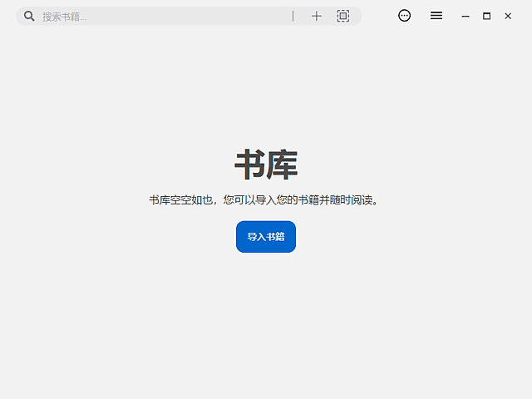Image resolution: width=532 pixels, height=399 pixels.
Task: Minimize the reader window
Action: point(465,16)
